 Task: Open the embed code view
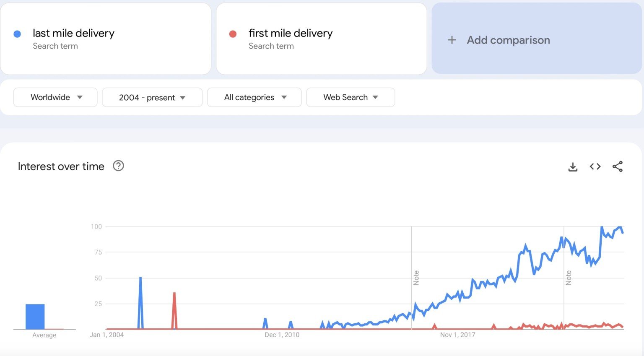595,166
